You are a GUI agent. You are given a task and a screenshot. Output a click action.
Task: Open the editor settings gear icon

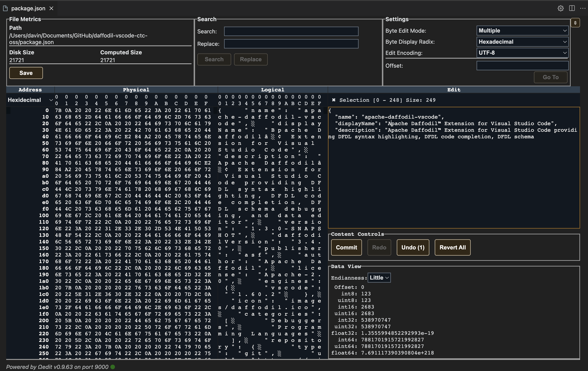click(x=561, y=8)
